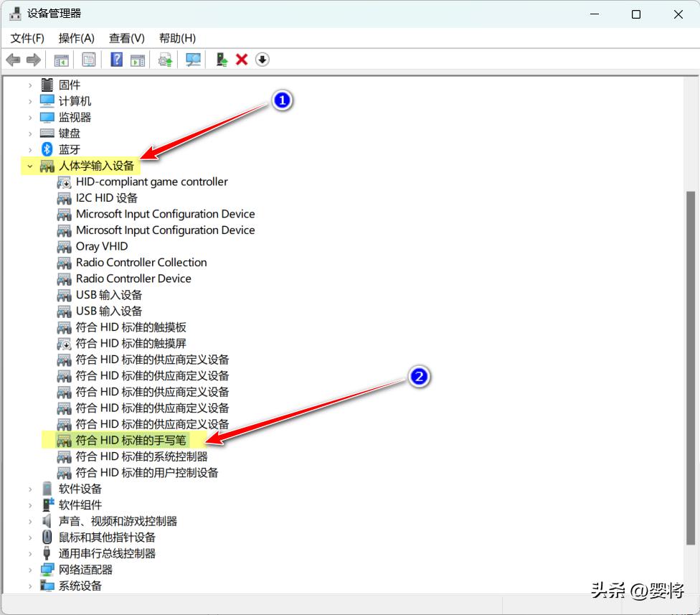700x615 pixels.
Task: Expand the 声音、视频和游戏控制器 category
Action: coord(29,522)
